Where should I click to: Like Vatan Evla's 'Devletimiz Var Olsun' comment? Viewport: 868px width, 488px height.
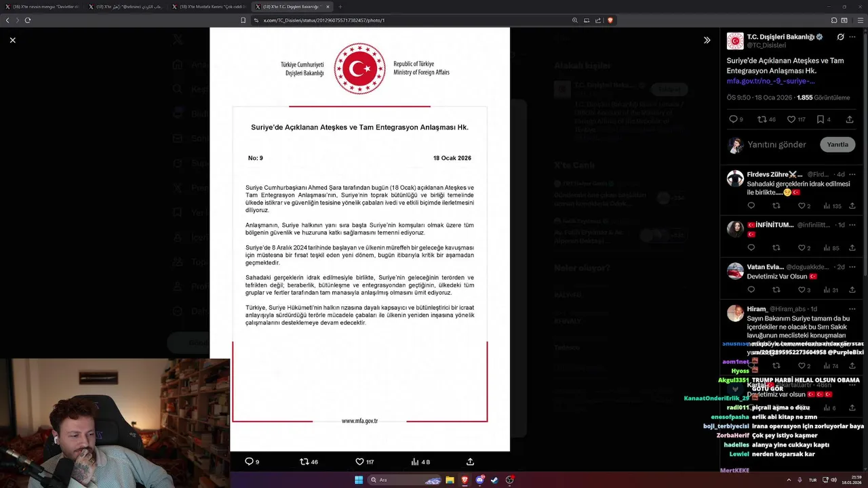click(x=801, y=289)
